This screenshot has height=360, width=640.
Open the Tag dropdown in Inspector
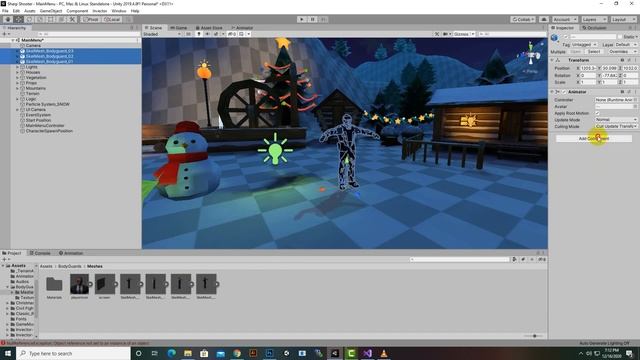click(x=584, y=44)
